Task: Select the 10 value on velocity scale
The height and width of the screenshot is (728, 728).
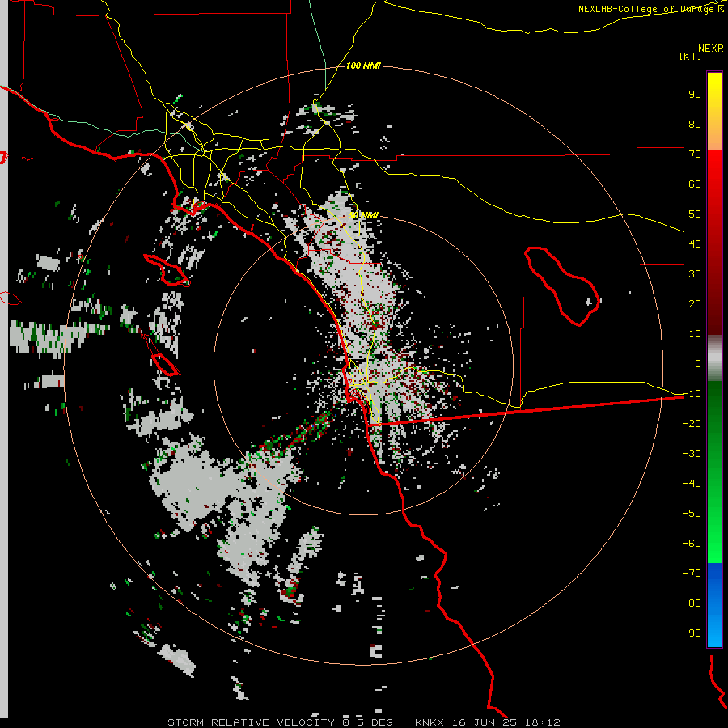Action: [x=695, y=334]
